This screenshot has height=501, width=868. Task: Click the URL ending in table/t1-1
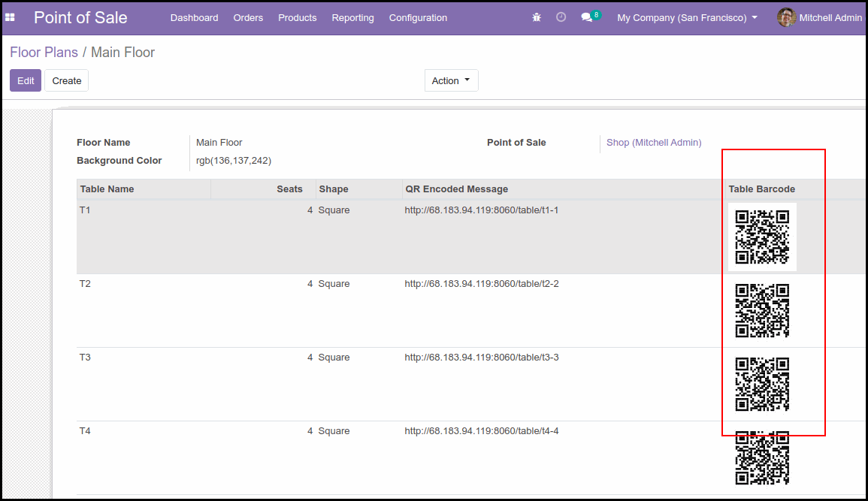pos(482,210)
